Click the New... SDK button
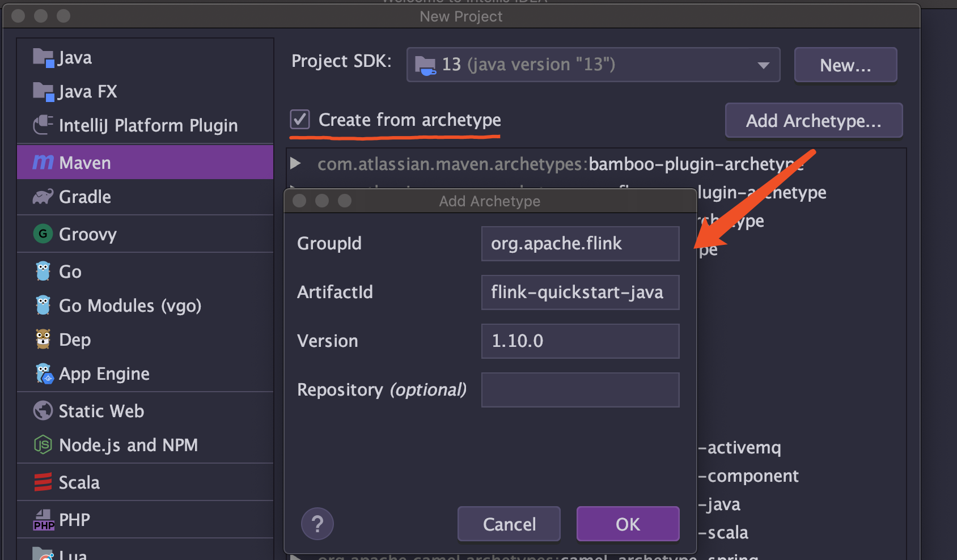The image size is (957, 560). coord(845,65)
